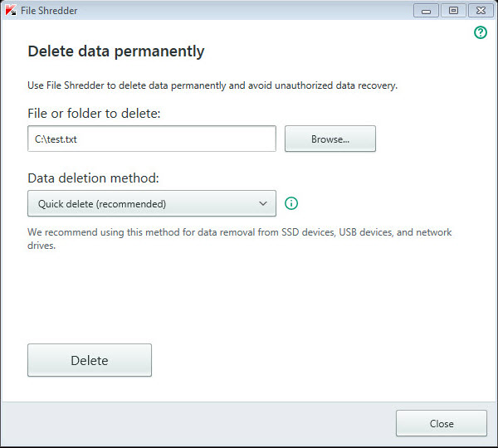This screenshot has height=448, width=498.
Task: Click the info icon beside deletion method
Action: click(x=291, y=203)
